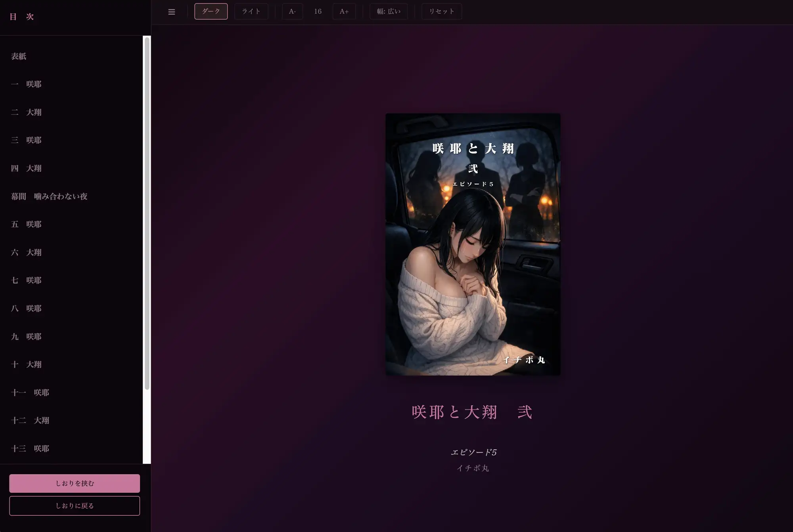Open chapter 十 大翔
Screen dimensions: 793x532
tap(26, 364)
